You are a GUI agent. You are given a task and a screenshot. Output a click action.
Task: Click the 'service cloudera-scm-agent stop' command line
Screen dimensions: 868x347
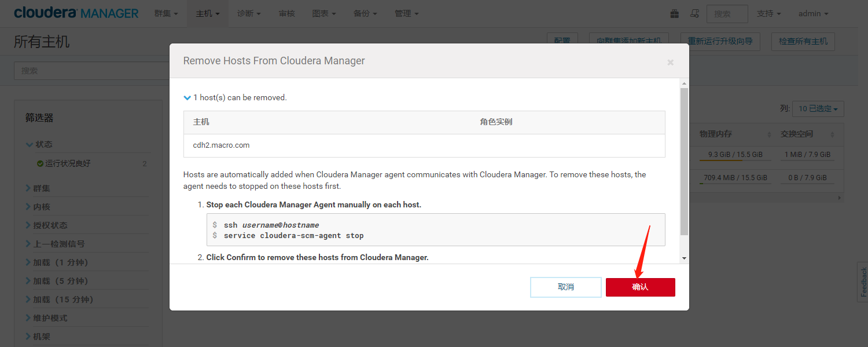(x=294, y=236)
